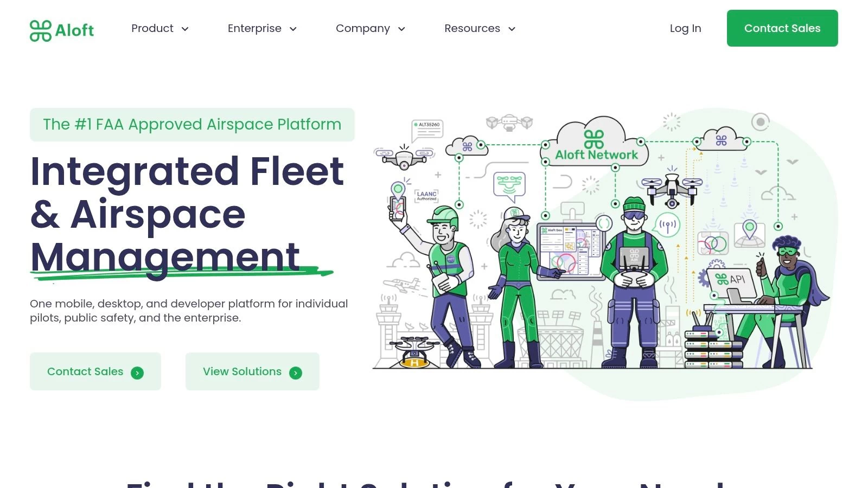The height and width of the screenshot is (488, 868).
Task: Click the arrow icon on View Solutions
Action: pyautogui.click(x=296, y=373)
